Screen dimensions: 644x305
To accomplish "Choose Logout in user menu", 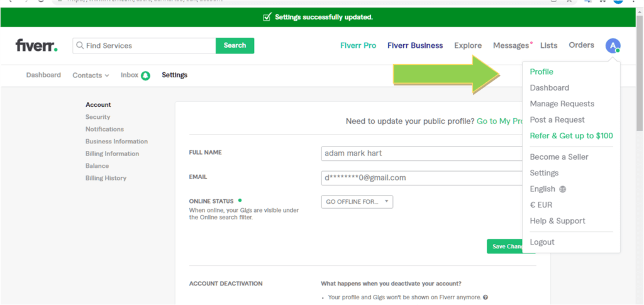I will point(542,242).
